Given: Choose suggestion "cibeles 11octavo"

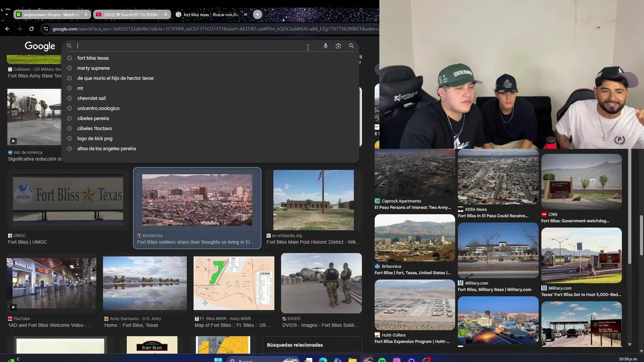Looking at the screenshot, I should [94, 128].
